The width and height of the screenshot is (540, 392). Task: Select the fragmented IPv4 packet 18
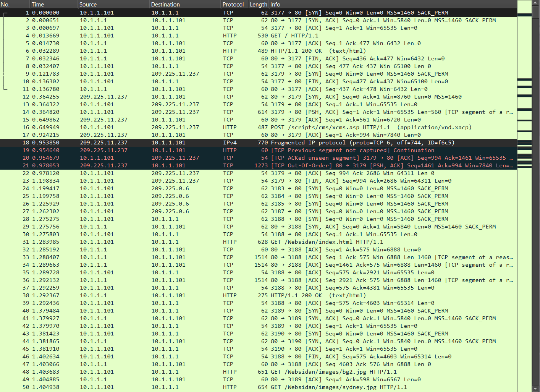(229, 142)
